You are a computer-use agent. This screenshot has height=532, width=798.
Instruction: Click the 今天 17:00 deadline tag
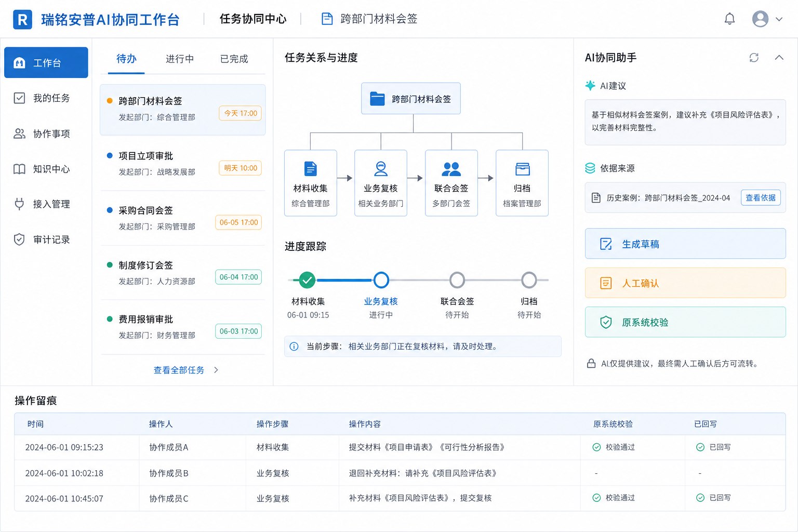click(x=241, y=113)
